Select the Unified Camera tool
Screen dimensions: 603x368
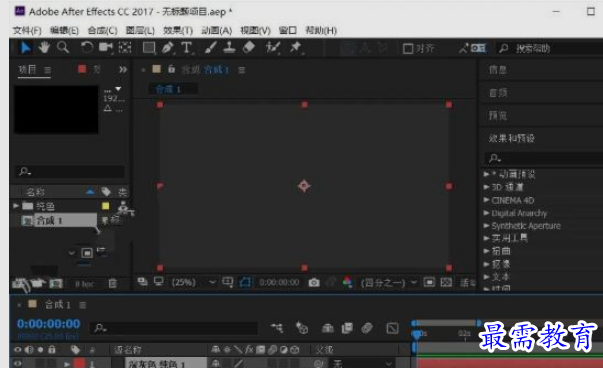click(x=105, y=48)
